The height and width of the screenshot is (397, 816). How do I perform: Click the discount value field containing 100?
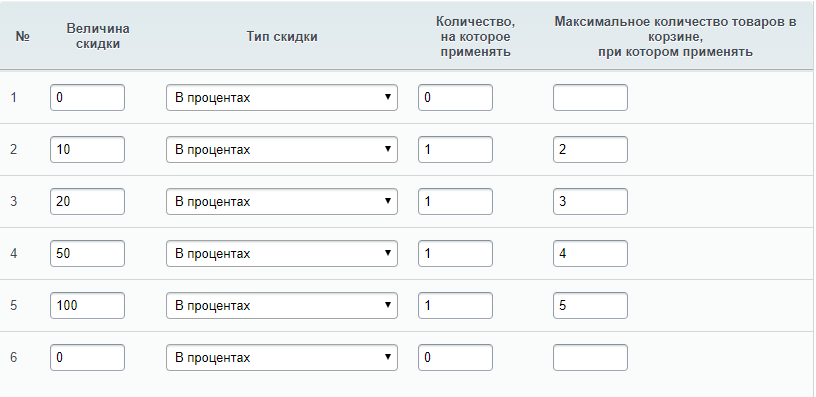pyautogui.click(x=87, y=306)
